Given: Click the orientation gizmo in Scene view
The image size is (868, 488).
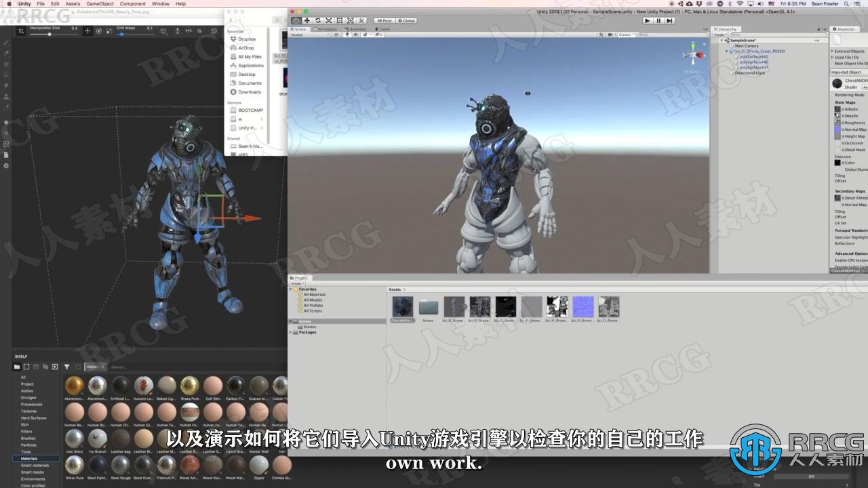Looking at the screenshot, I should point(693,54).
